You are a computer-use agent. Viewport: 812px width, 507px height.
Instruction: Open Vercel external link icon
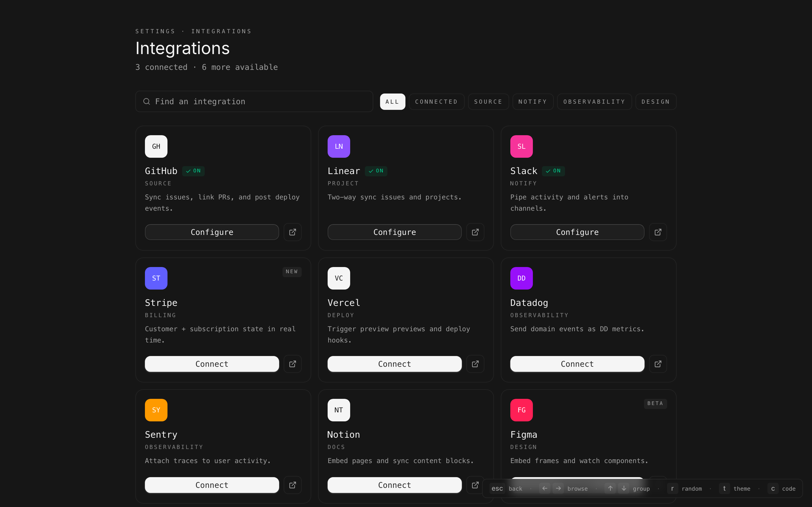coord(475,364)
